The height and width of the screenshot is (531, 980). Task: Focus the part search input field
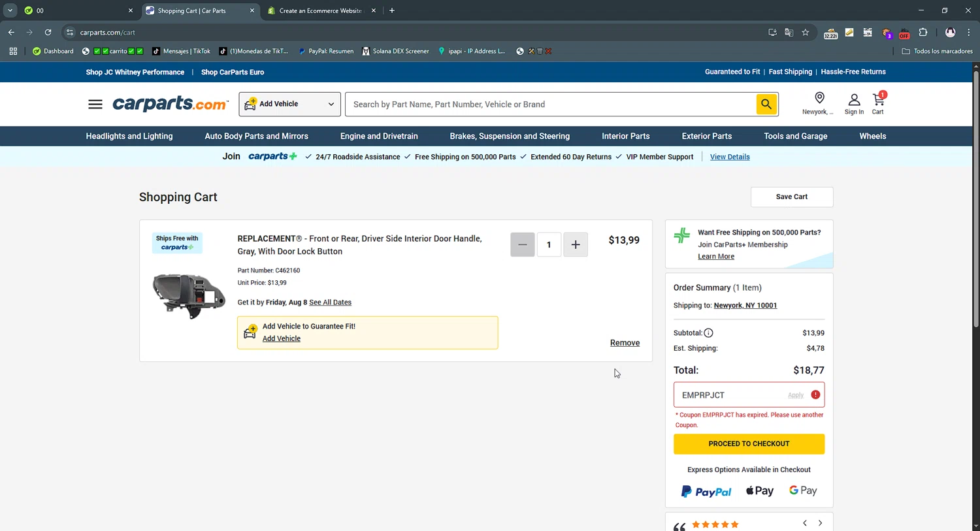coord(551,105)
